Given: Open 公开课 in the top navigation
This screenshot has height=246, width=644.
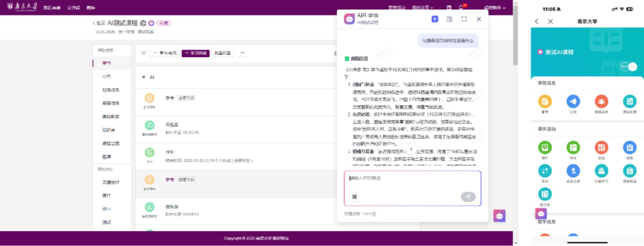Looking at the screenshot, I should tap(73, 8).
